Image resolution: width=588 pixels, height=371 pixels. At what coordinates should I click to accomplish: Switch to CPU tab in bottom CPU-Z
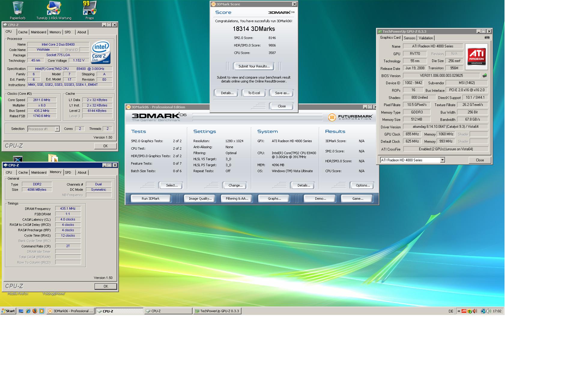pyautogui.click(x=9, y=172)
